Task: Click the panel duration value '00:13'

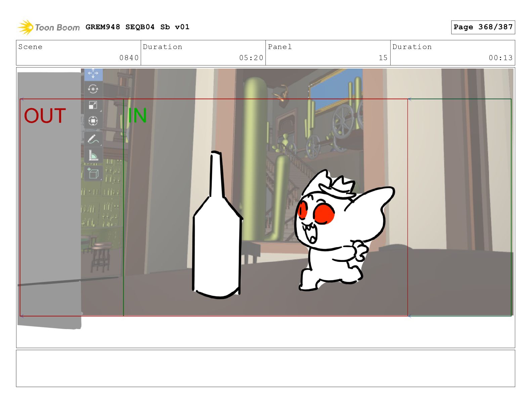Action: (x=501, y=58)
